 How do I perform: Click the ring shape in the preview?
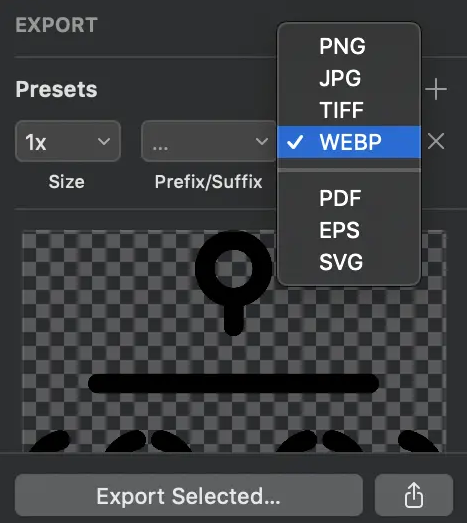[x=234, y=269]
